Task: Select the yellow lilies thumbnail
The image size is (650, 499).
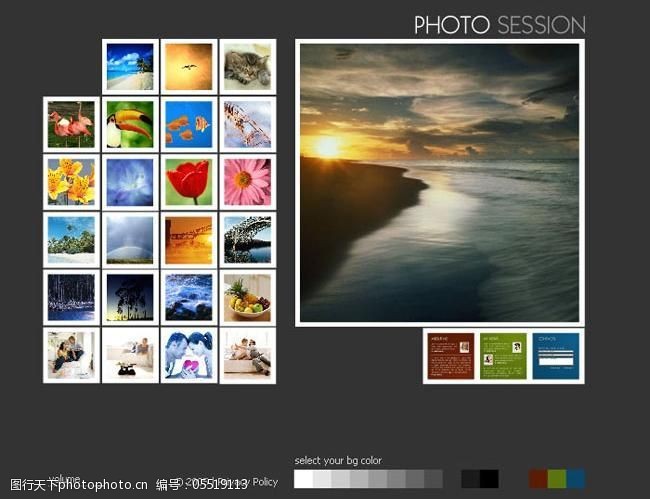Action: coord(71,182)
